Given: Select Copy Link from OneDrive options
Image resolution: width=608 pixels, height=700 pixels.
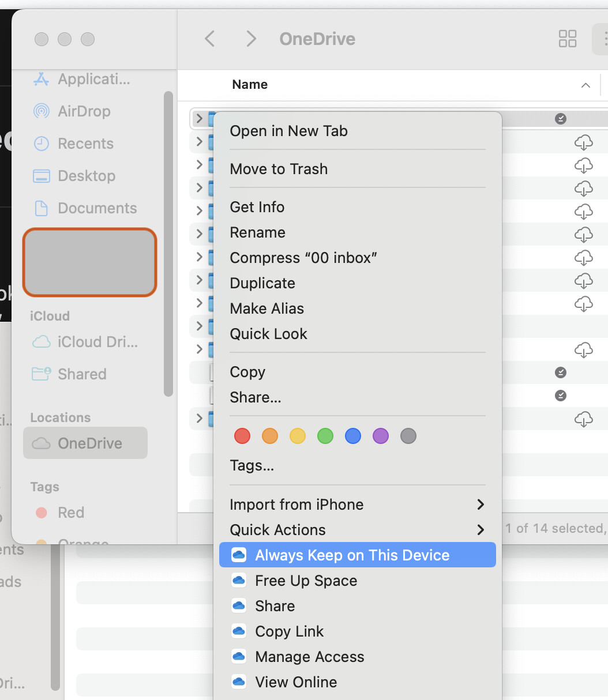Looking at the screenshot, I should [358, 631].
